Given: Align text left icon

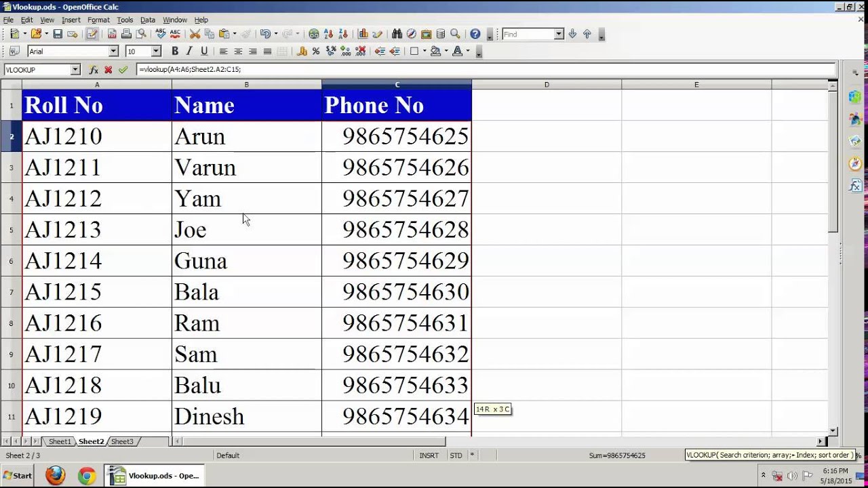Looking at the screenshot, I should coord(223,51).
